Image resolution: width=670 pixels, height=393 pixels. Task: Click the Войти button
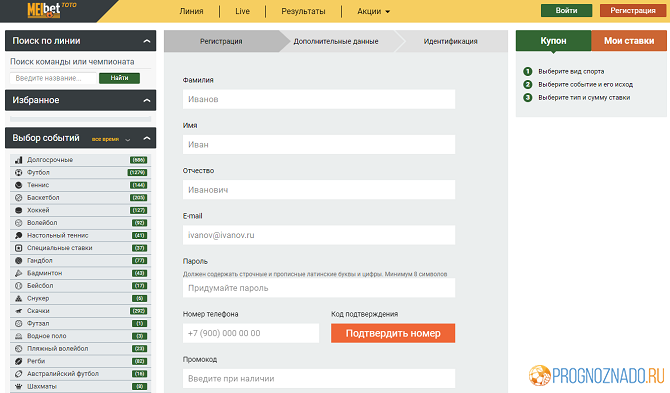tap(567, 11)
